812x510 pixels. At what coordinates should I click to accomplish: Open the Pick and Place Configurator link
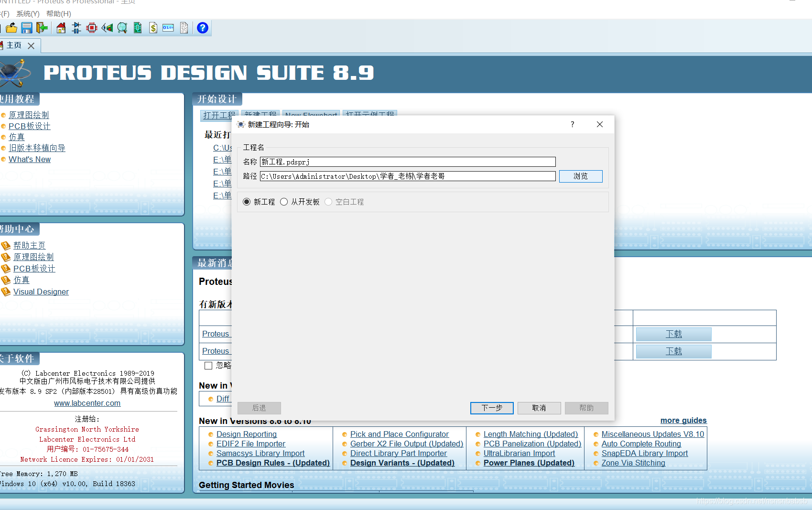[400, 434]
